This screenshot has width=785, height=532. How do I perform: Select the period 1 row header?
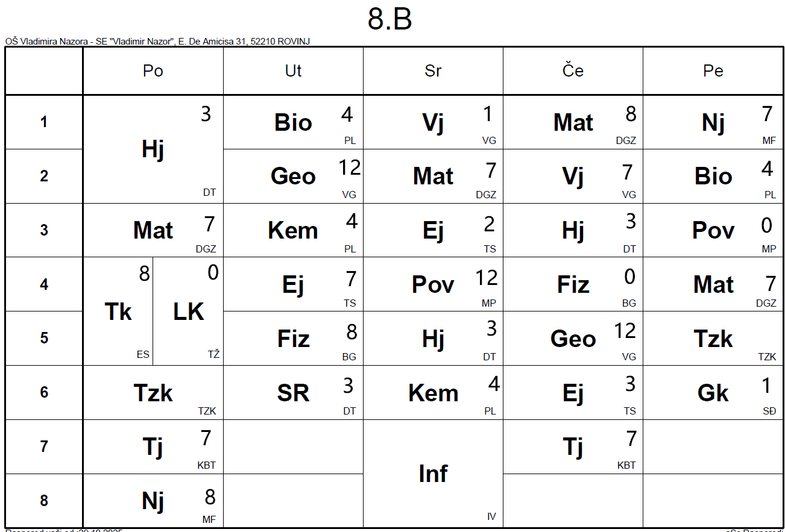pyautogui.click(x=44, y=122)
